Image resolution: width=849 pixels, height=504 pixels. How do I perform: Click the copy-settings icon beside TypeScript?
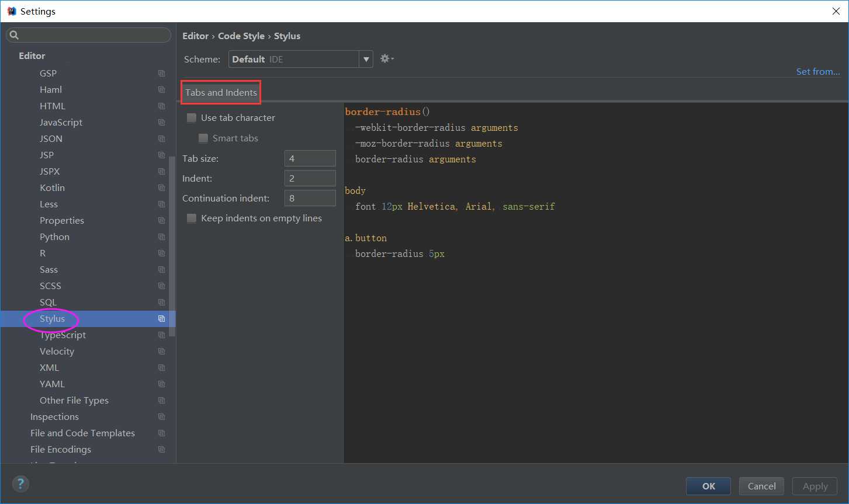click(161, 335)
